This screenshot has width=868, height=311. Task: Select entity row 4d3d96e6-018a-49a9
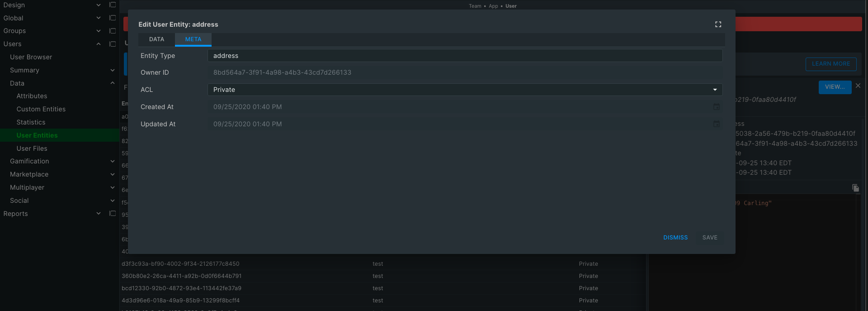(x=382, y=301)
